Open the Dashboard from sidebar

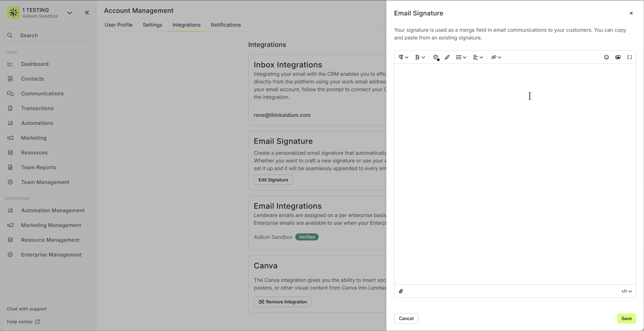click(35, 64)
